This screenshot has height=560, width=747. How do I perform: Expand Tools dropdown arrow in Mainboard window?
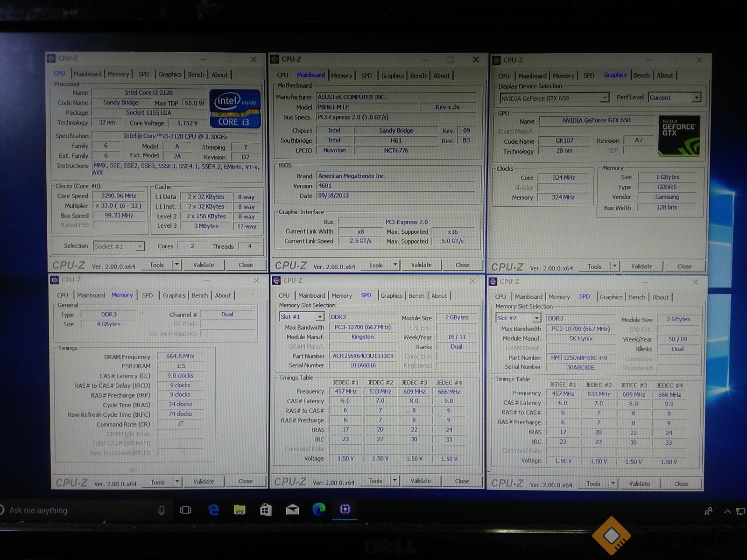[x=395, y=265]
